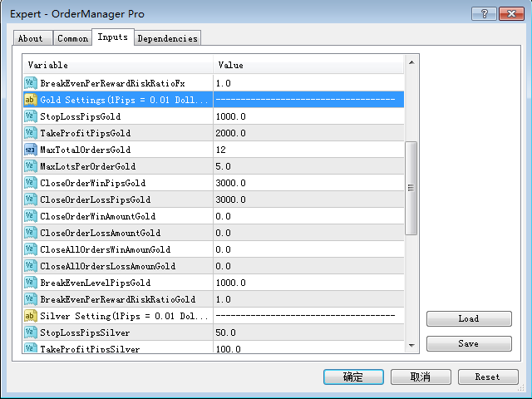The height and width of the screenshot is (399, 532).
Task: Select the MaxLotsPerOrderGold variable name
Action: (x=88, y=166)
